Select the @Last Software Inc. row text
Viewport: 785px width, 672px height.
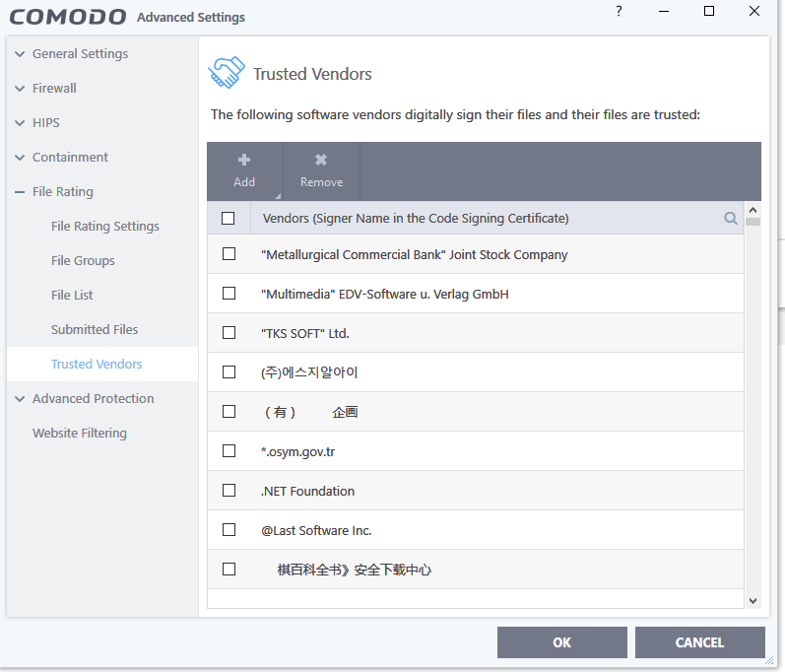pyautogui.click(x=316, y=531)
